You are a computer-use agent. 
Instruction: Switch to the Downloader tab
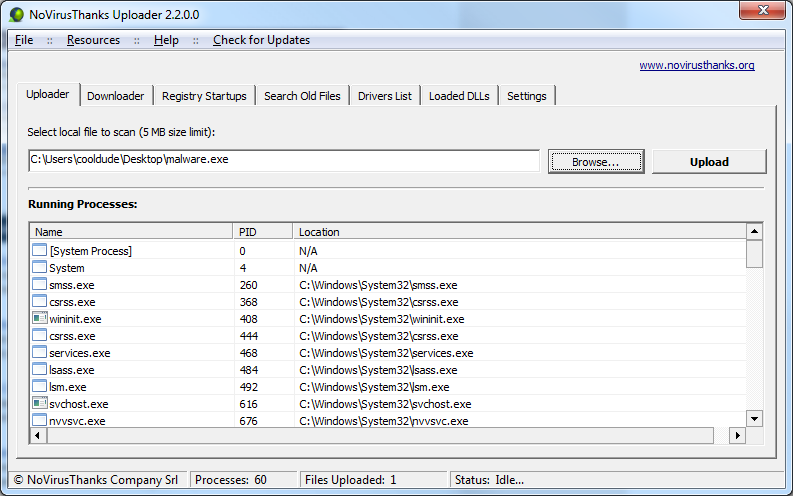click(115, 96)
